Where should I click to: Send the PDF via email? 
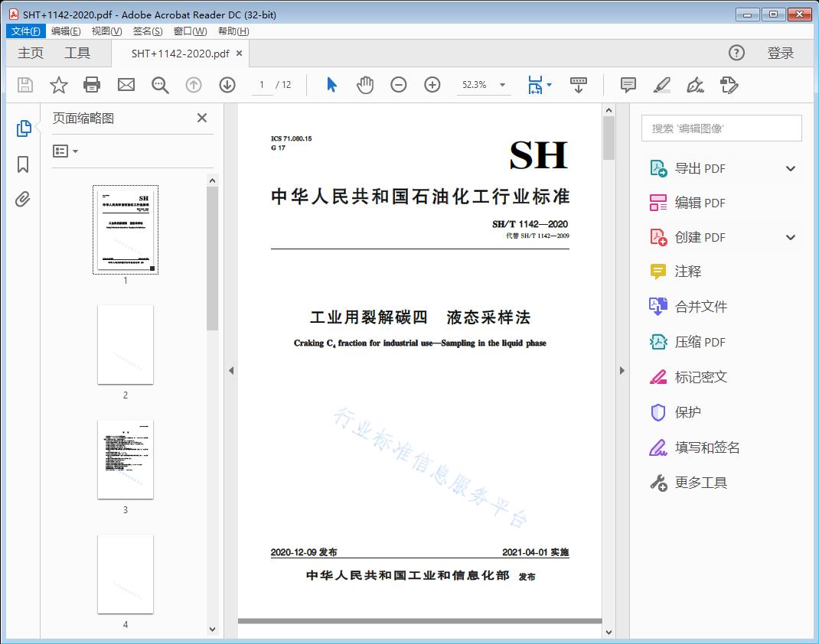click(126, 85)
